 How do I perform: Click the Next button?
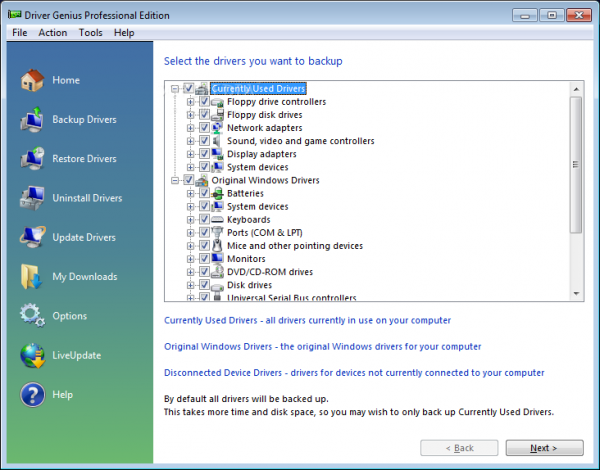point(545,448)
